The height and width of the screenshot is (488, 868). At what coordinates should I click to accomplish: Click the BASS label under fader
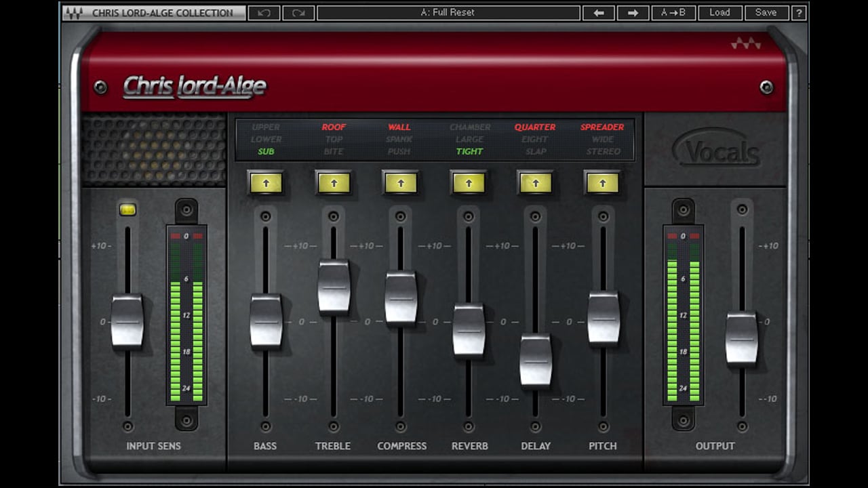(265, 446)
